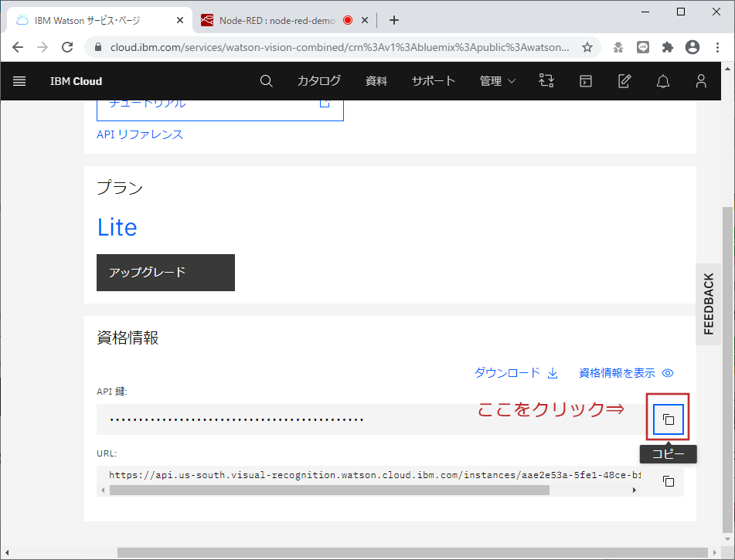The width and height of the screenshot is (735, 560).
Task: Bookmark the page with the star icon
Action: pos(587,46)
